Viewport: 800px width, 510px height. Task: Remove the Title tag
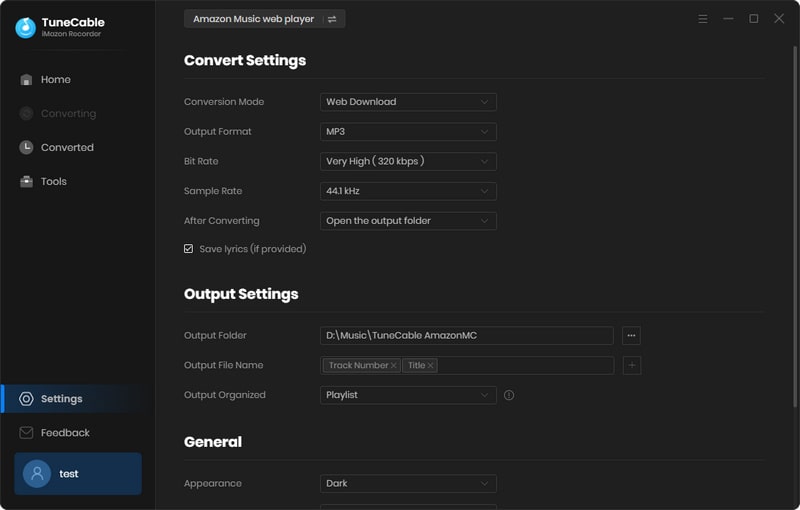point(431,366)
